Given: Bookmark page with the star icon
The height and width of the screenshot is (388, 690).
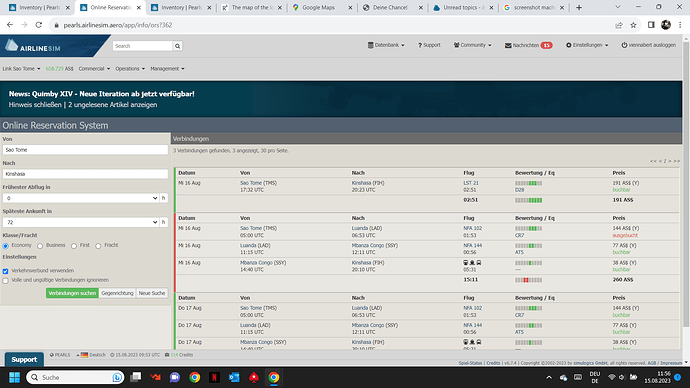Looking at the screenshot, I should click(633, 25).
